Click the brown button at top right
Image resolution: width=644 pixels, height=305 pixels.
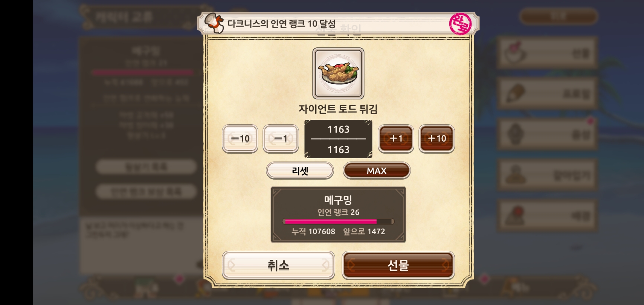click(559, 16)
